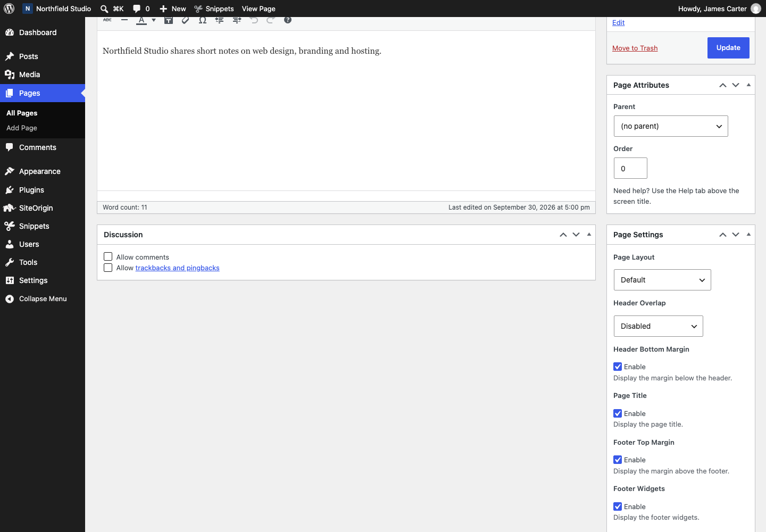Move the Discussion panel up

click(563, 235)
